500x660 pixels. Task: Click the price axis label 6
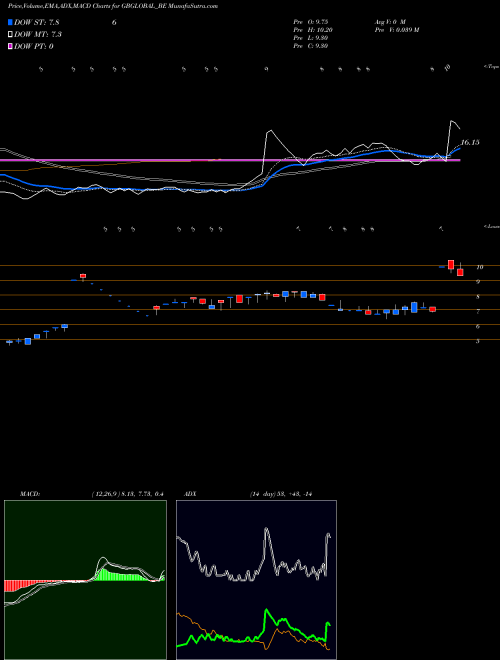coord(478,326)
